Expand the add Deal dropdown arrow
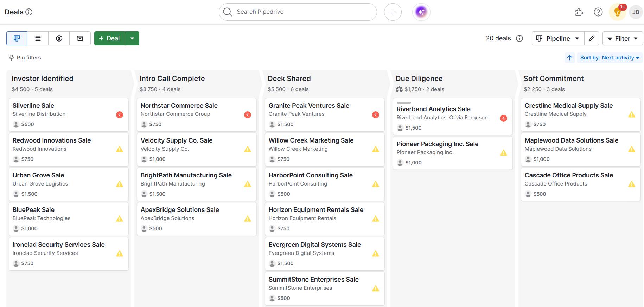The image size is (644, 307). click(132, 38)
